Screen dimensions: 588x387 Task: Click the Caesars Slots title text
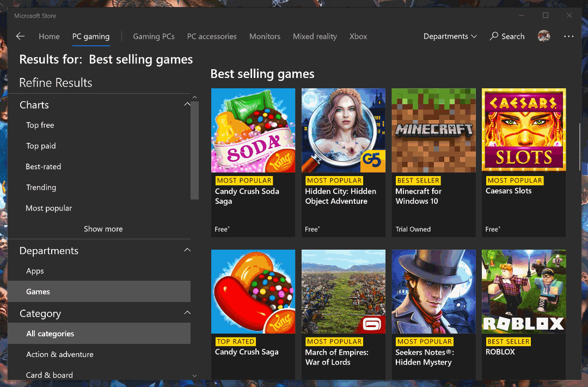click(x=509, y=191)
